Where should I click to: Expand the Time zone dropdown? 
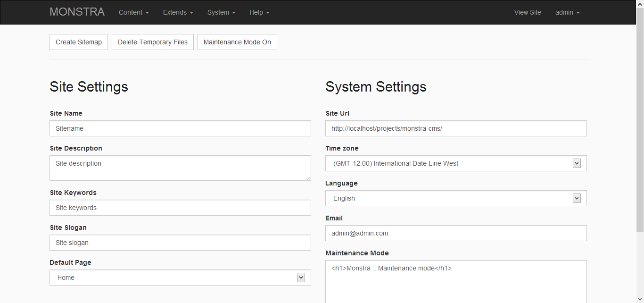pyautogui.click(x=456, y=163)
